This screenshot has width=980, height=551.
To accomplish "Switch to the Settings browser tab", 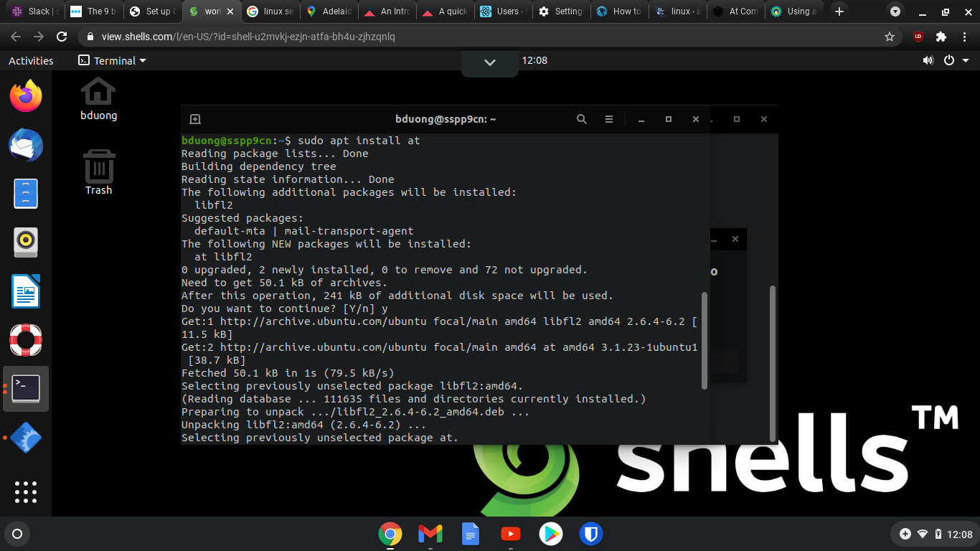I will point(562,11).
